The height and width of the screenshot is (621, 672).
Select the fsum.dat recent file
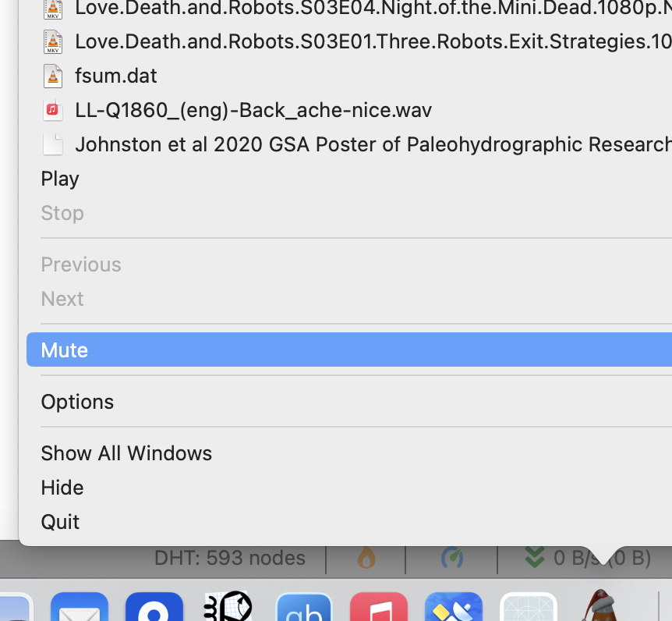tap(116, 76)
